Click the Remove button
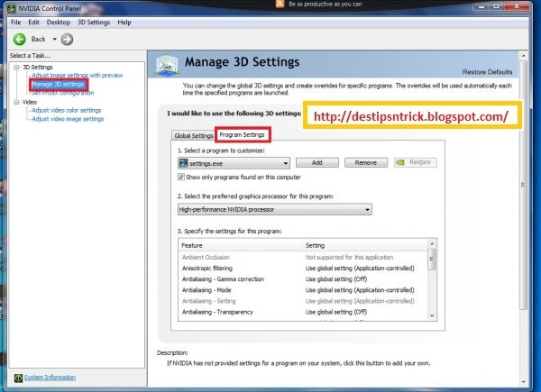541x392 pixels. pyautogui.click(x=366, y=162)
